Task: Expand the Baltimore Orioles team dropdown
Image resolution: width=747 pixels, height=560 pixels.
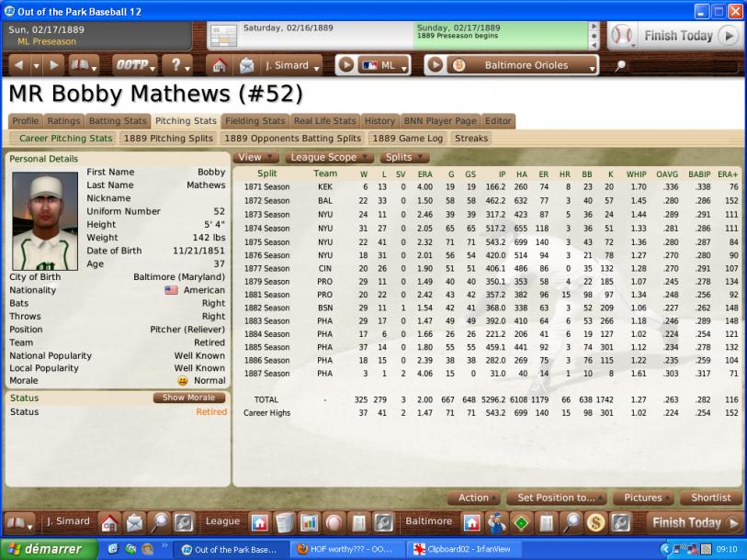Action: pyautogui.click(x=526, y=66)
